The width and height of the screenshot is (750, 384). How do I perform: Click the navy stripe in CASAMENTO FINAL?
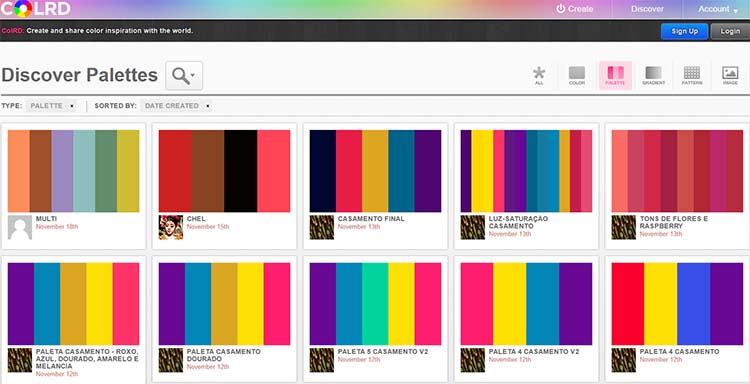coord(323,171)
